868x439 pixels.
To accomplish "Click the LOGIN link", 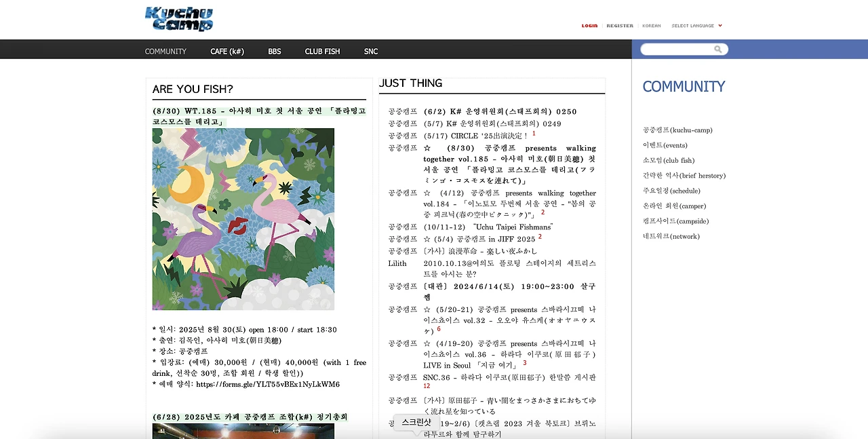I will [x=589, y=26].
